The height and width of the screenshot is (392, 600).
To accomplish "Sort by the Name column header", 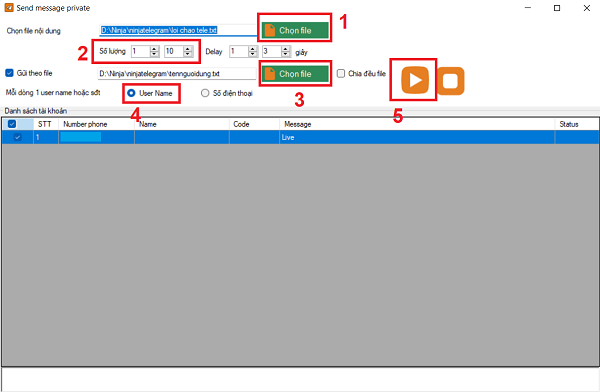I will pos(182,124).
